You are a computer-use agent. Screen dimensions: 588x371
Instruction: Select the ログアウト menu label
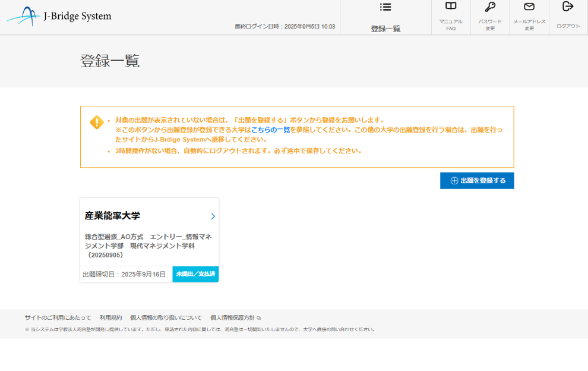(568, 26)
